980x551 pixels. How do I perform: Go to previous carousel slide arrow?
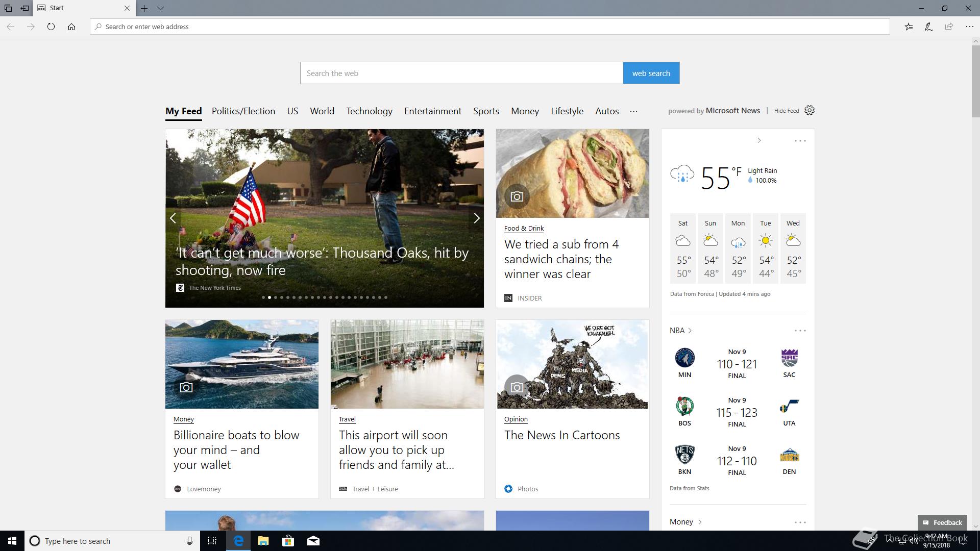click(x=173, y=218)
